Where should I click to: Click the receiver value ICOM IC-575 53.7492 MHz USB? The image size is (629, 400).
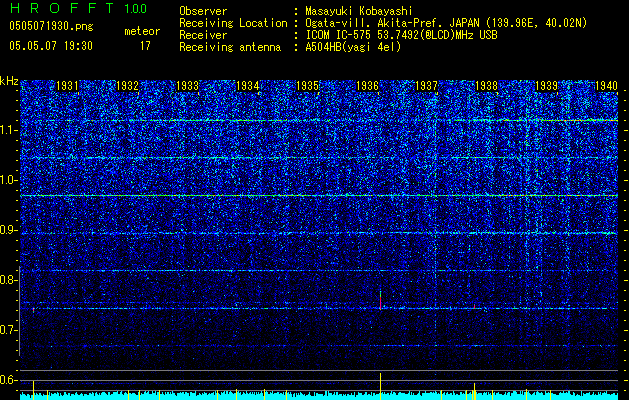401,35
